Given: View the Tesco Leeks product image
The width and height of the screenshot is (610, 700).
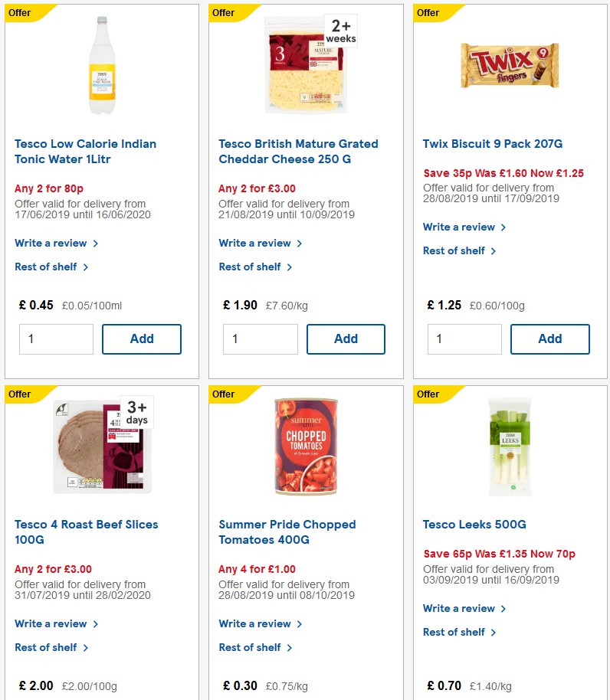Looking at the screenshot, I should tap(510, 444).
